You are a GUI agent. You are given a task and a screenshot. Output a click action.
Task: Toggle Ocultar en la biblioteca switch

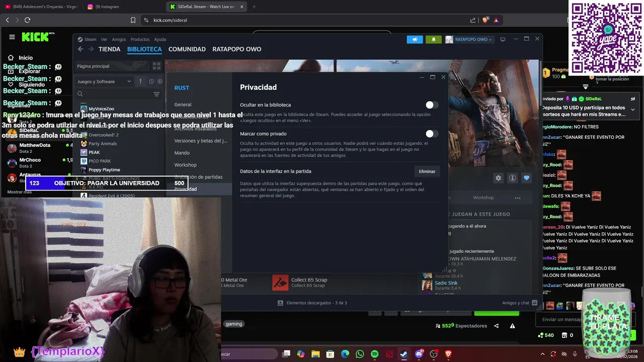click(432, 105)
